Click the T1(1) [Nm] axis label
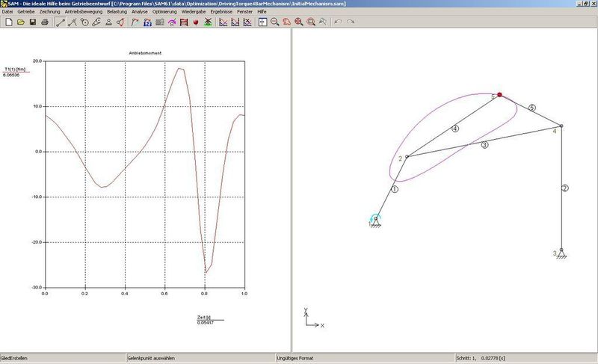Screen dimensions: 598x364 pyautogui.click(x=15, y=70)
